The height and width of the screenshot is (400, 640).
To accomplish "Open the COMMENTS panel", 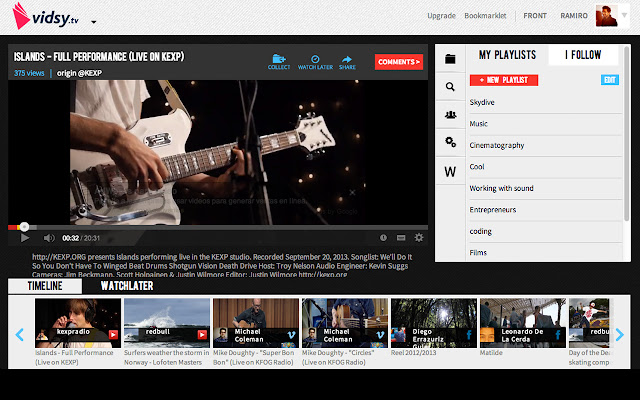I will pos(399,62).
